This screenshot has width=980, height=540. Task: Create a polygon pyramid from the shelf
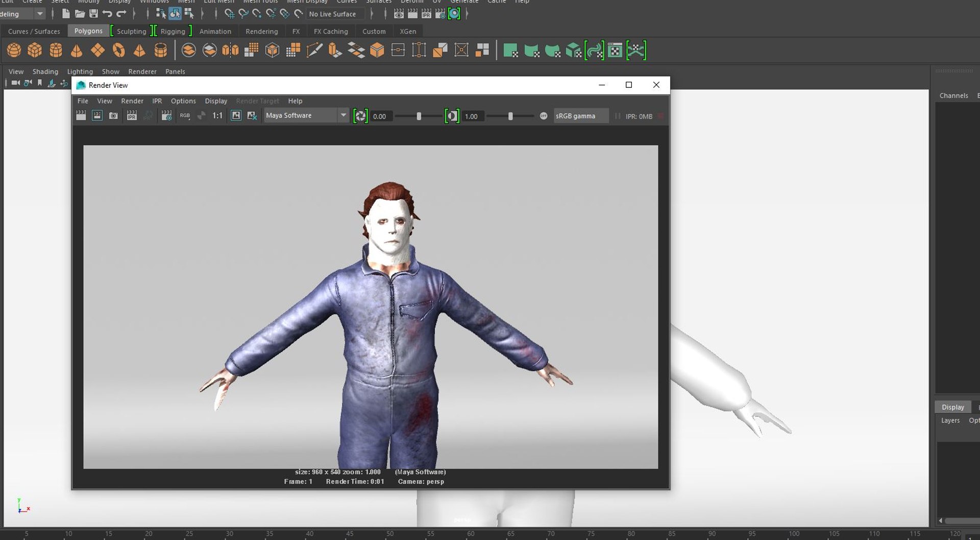(x=139, y=50)
